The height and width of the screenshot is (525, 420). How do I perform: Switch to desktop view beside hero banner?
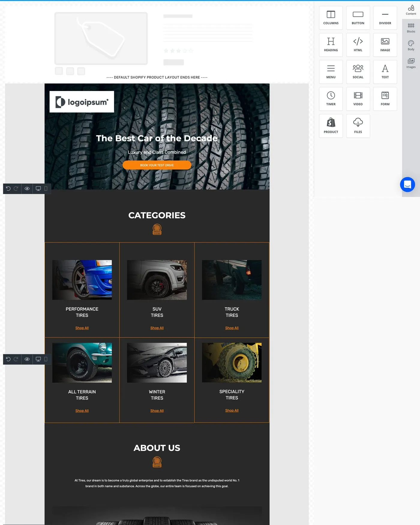point(38,189)
